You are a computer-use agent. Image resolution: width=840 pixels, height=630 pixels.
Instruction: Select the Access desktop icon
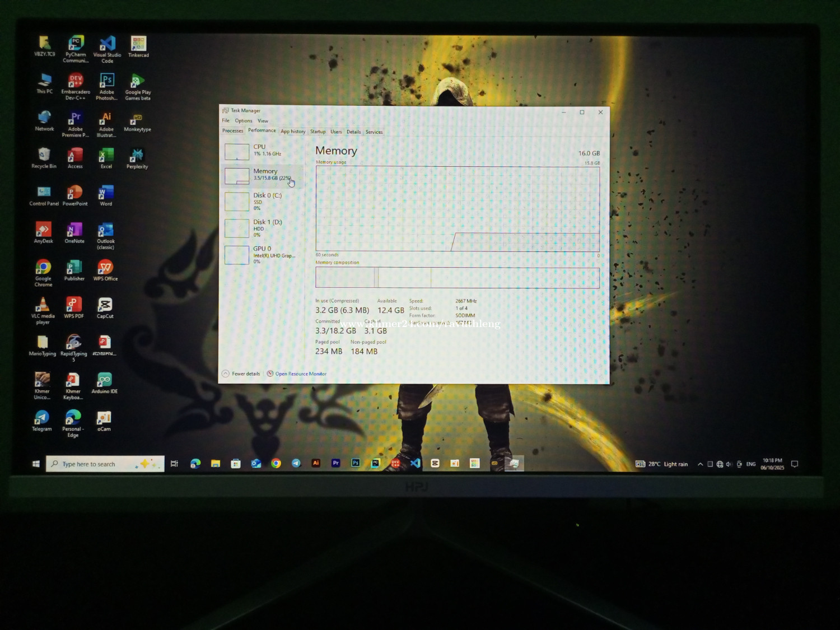[75, 158]
